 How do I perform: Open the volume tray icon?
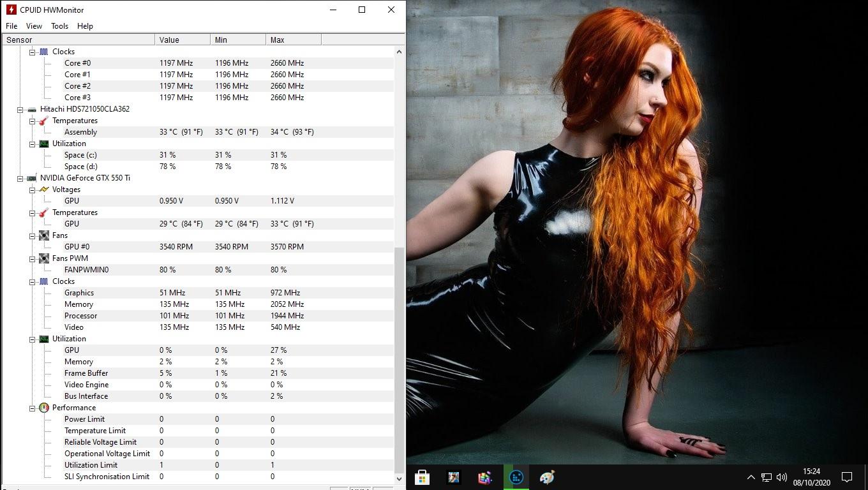tap(782, 477)
